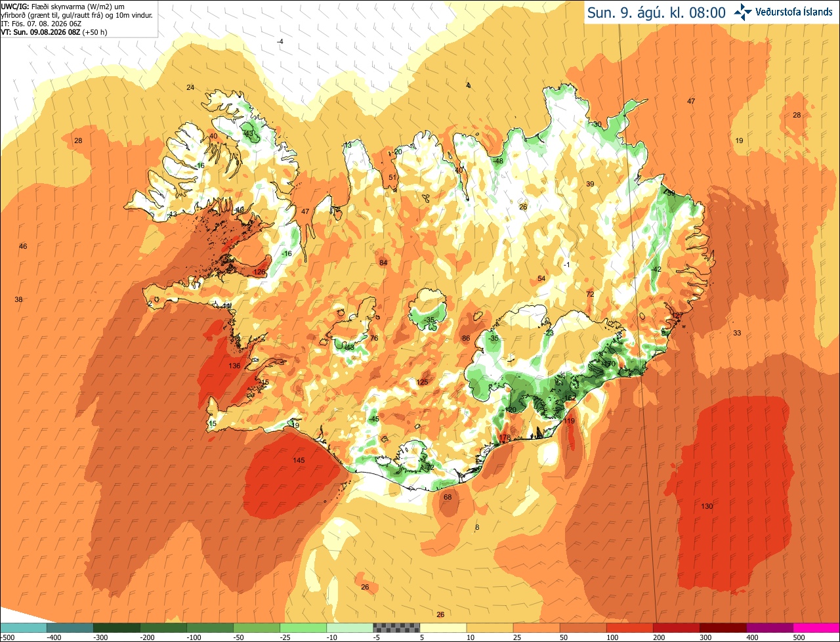Image resolution: width=840 pixels, height=642 pixels.
Task: Pick the pale yellow swatch between 5 and 10
Action: [x=443, y=628]
